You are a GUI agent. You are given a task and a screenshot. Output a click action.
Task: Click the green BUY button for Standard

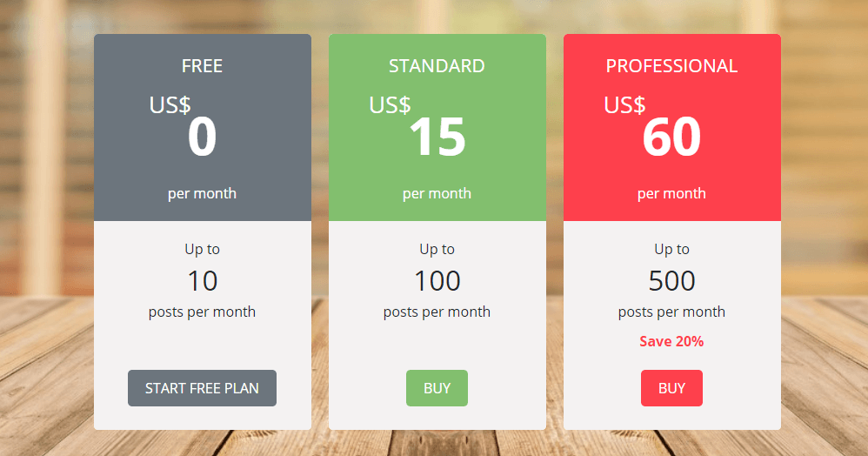437,388
